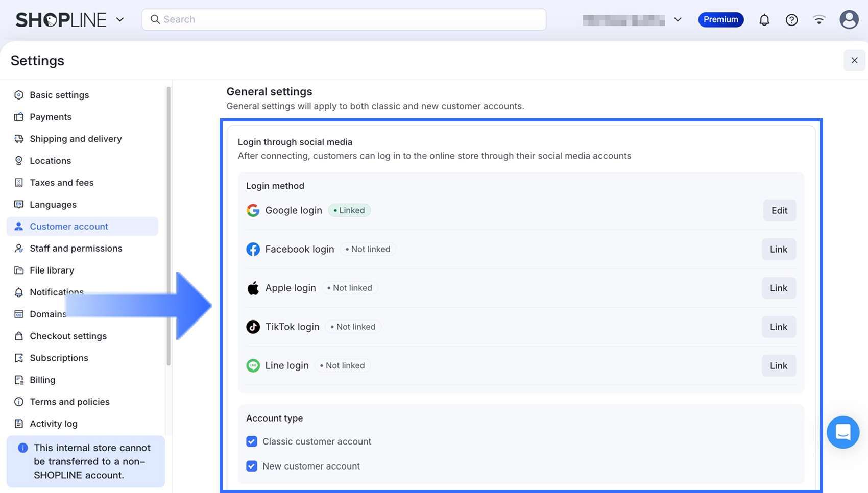
Task: Click the File library folder icon
Action: point(19,270)
